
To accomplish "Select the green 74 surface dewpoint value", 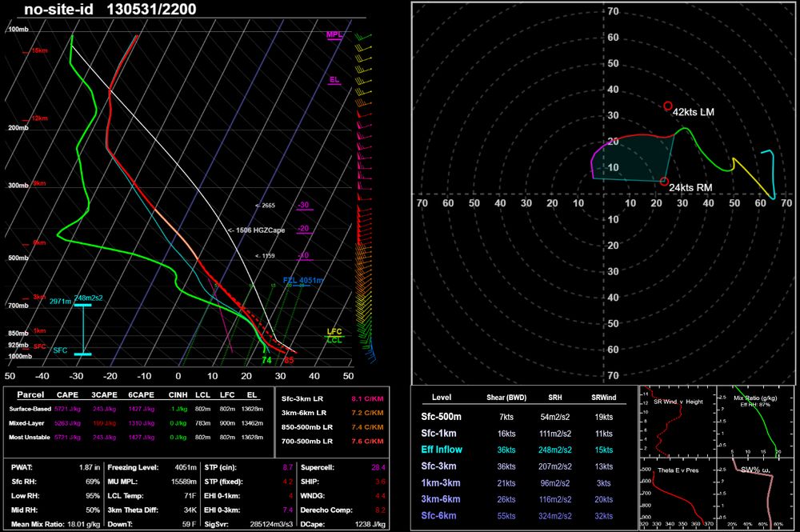I will pos(266,360).
